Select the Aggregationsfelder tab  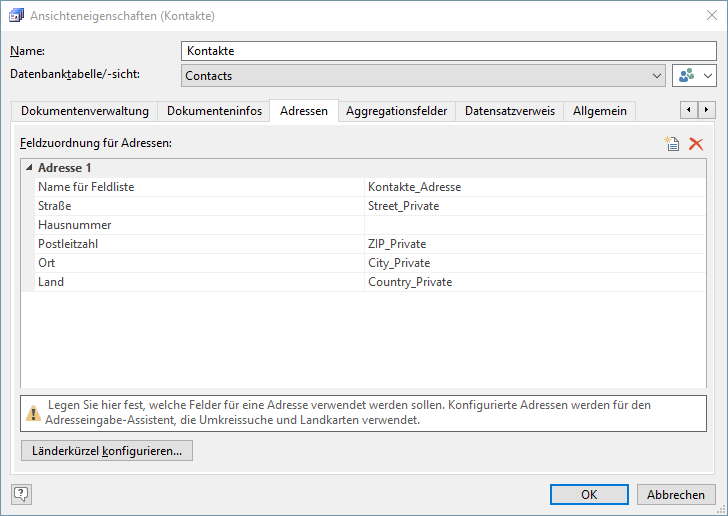coord(396,111)
